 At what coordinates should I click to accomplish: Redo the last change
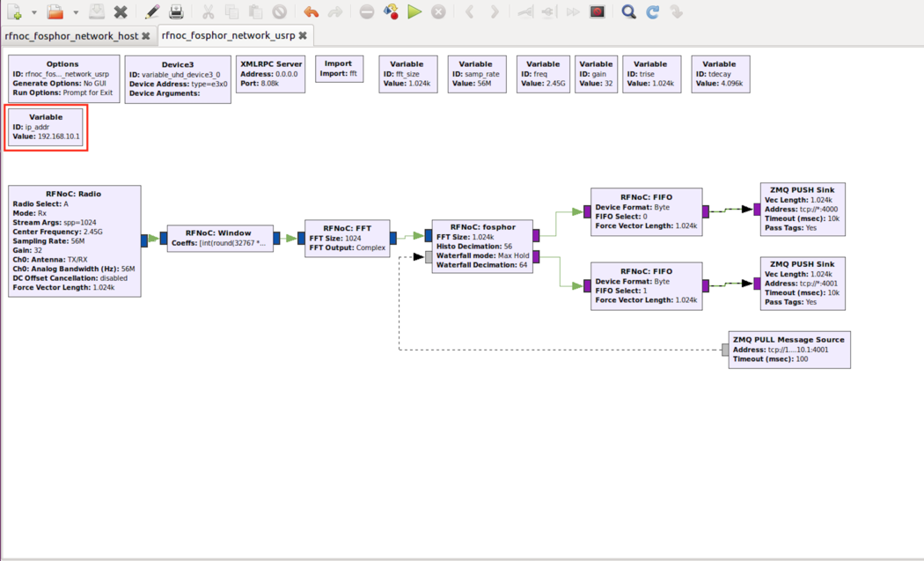336,12
